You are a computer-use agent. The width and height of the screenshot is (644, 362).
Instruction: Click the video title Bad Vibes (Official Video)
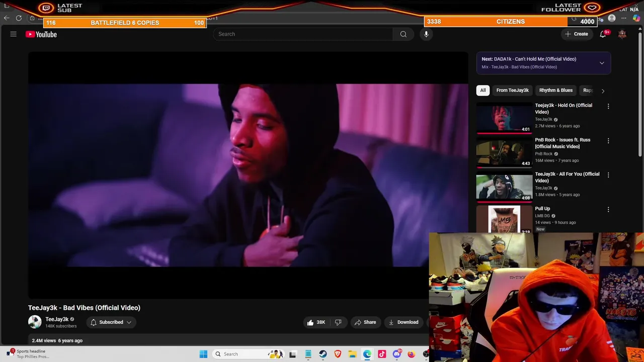tap(84, 308)
